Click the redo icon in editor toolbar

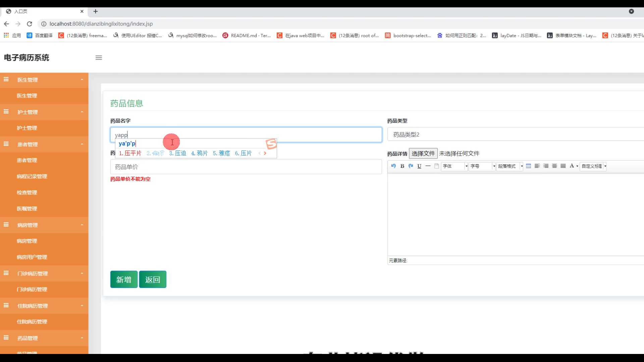click(411, 166)
